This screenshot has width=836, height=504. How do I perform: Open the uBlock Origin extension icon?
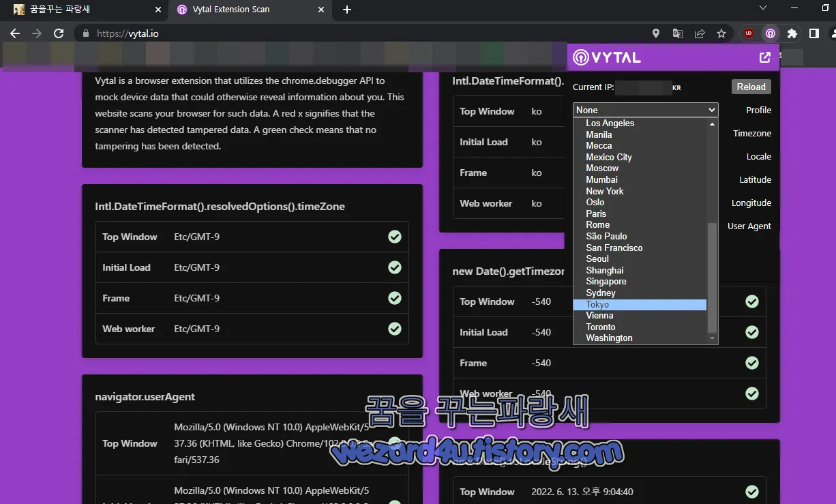click(749, 33)
